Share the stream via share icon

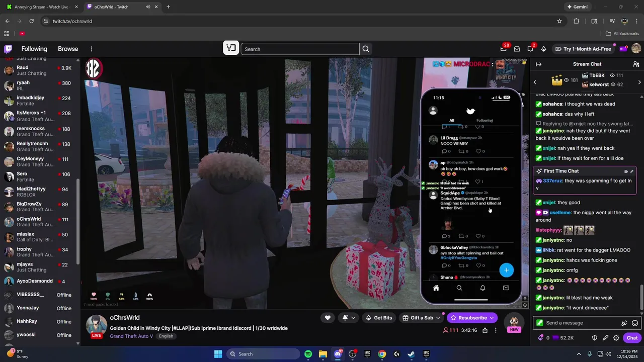(x=485, y=330)
